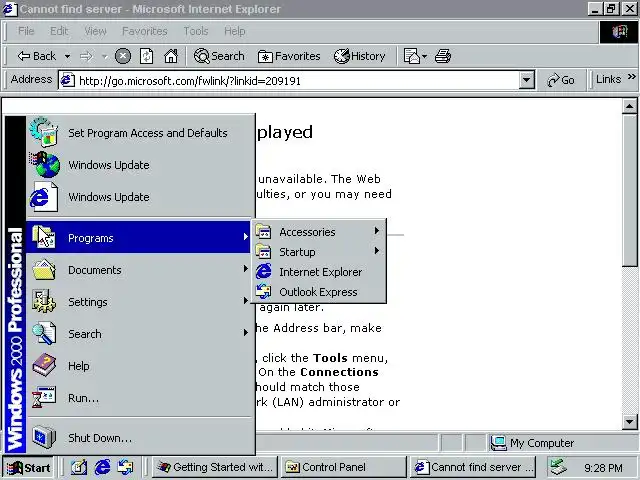Print the page with the printer icon
The image size is (640, 480).
pyautogui.click(x=443, y=56)
